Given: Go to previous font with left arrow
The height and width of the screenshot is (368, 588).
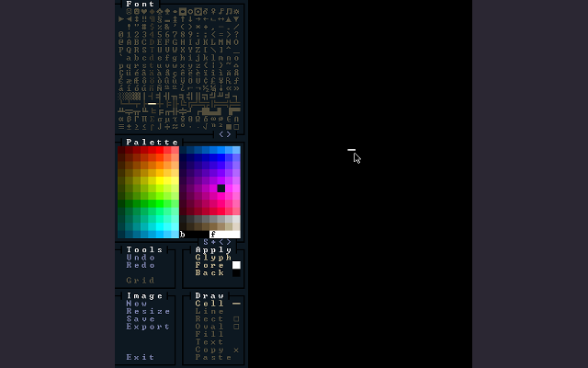Looking at the screenshot, I should pyautogui.click(x=220, y=134).
